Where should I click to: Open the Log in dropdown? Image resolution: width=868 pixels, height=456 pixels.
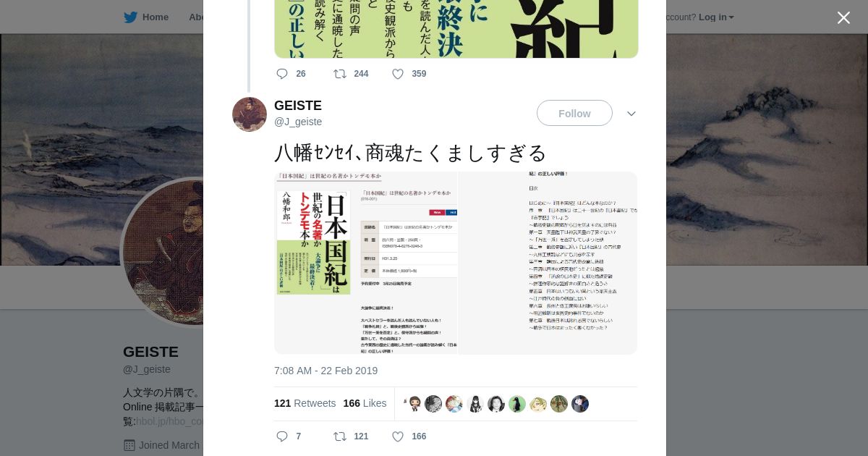point(716,17)
